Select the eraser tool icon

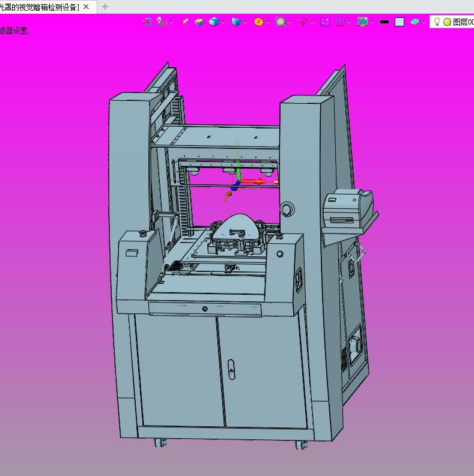click(x=185, y=22)
